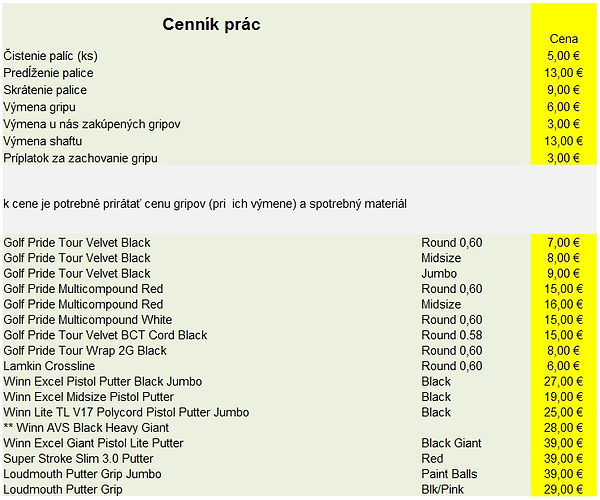Click the Čistenie palíc (ks) row label
The image size is (600, 500).
pos(51,56)
